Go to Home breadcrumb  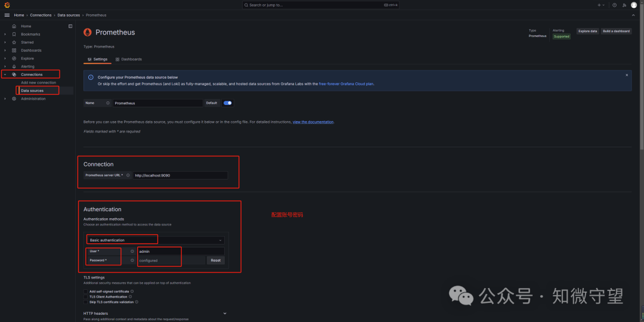coord(19,15)
